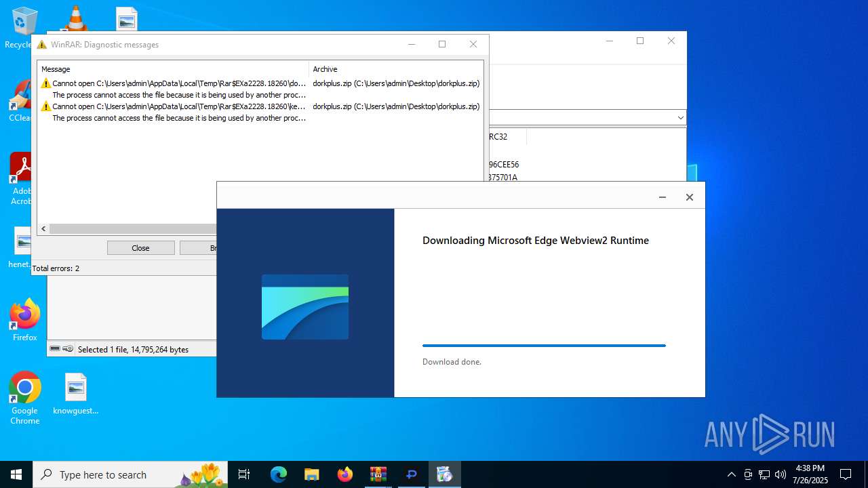Click second dorkplus.zip archive path entry

pyautogui.click(x=396, y=106)
